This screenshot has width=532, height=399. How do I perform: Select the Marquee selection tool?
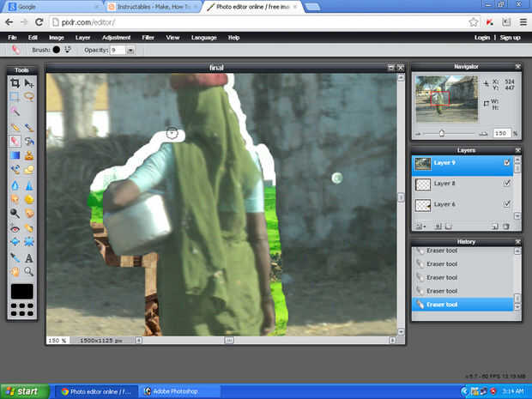click(x=15, y=97)
